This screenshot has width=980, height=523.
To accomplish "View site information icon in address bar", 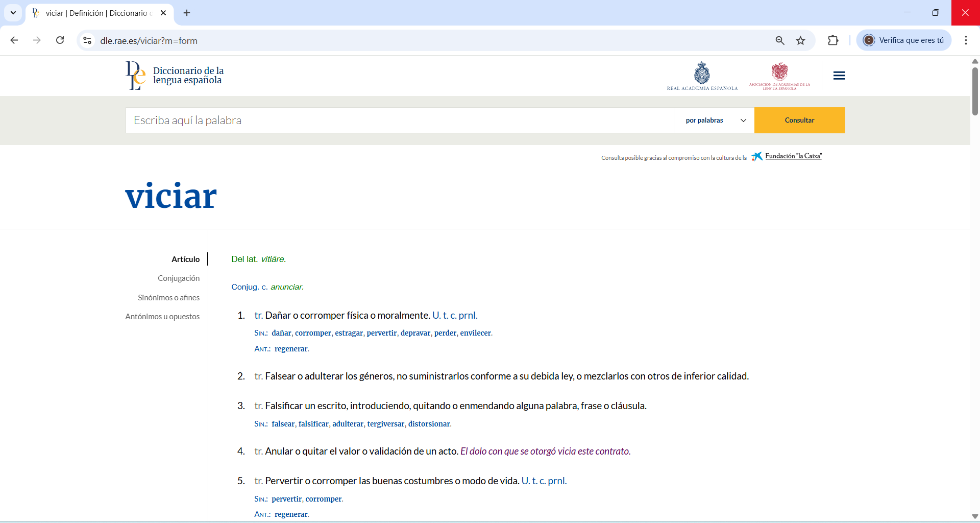I will click(88, 40).
